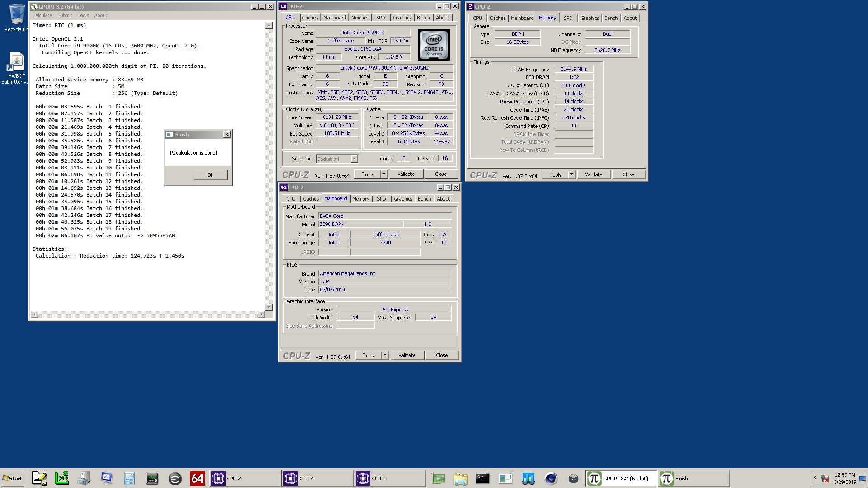Click the round black E taskbar icon
Image resolution: width=868 pixels, height=488 pixels.
pos(175,479)
